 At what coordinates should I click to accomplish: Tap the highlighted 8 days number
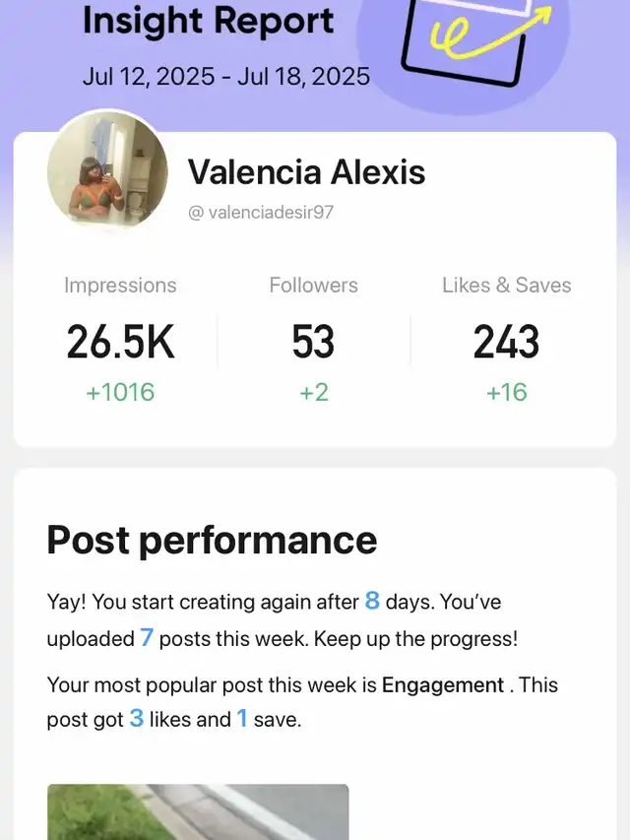372,601
